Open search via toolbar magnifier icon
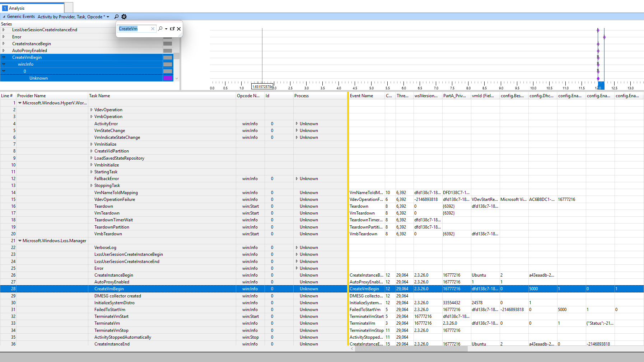644x362 pixels. 116,17
